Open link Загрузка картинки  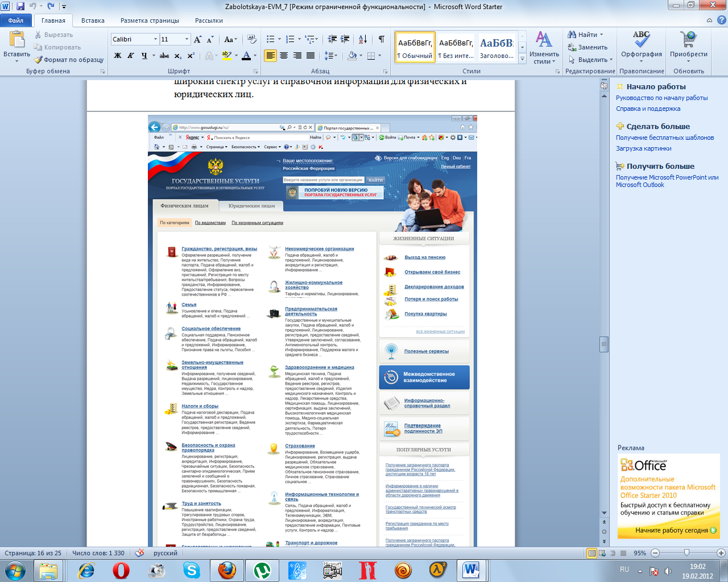[x=643, y=148]
